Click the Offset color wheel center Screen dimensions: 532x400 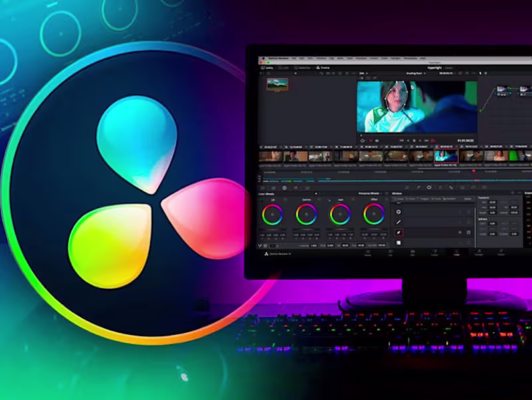[374, 214]
